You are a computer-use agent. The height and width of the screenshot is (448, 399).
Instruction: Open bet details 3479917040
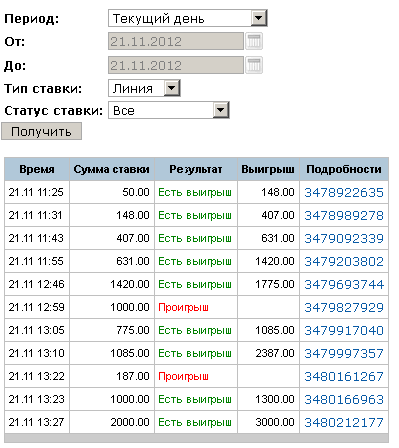344,331
